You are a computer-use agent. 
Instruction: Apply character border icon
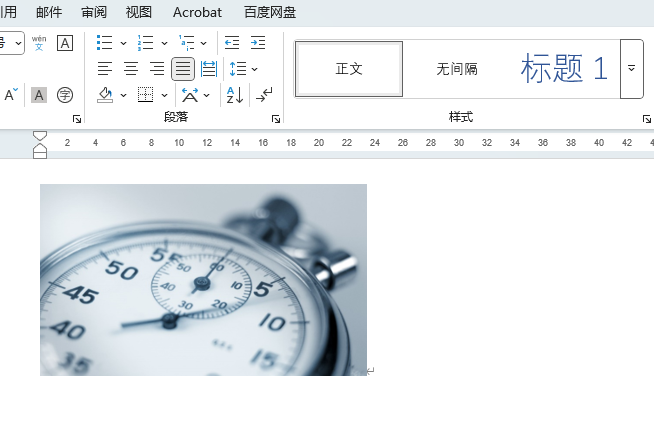point(65,43)
